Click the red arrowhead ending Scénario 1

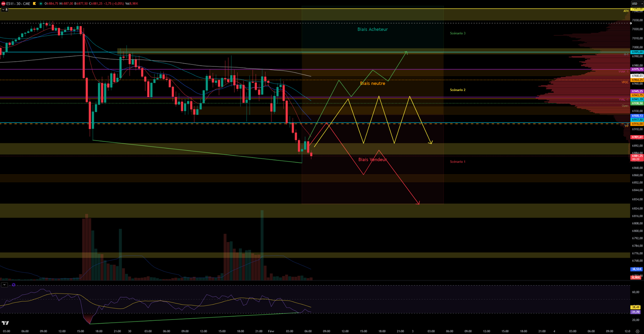(x=418, y=203)
